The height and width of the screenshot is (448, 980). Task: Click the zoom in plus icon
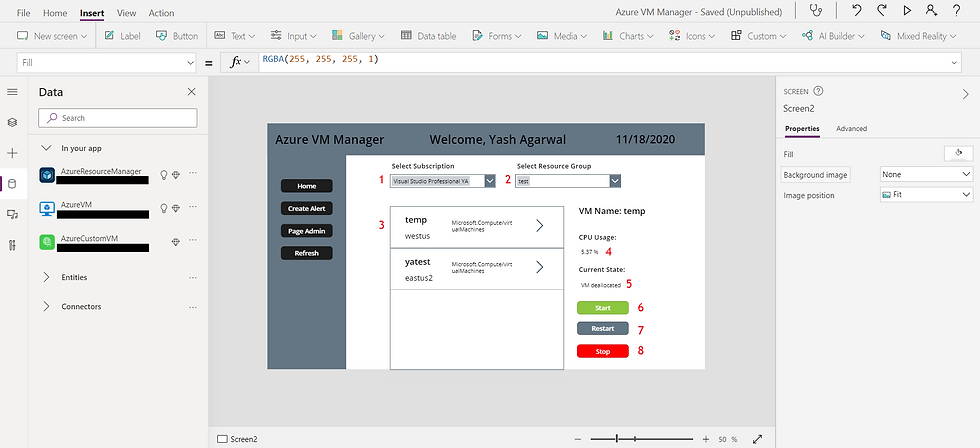point(706,439)
